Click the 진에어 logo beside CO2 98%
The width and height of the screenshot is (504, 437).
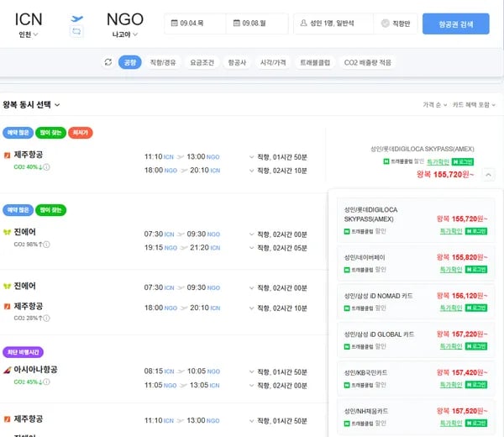(7, 232)
